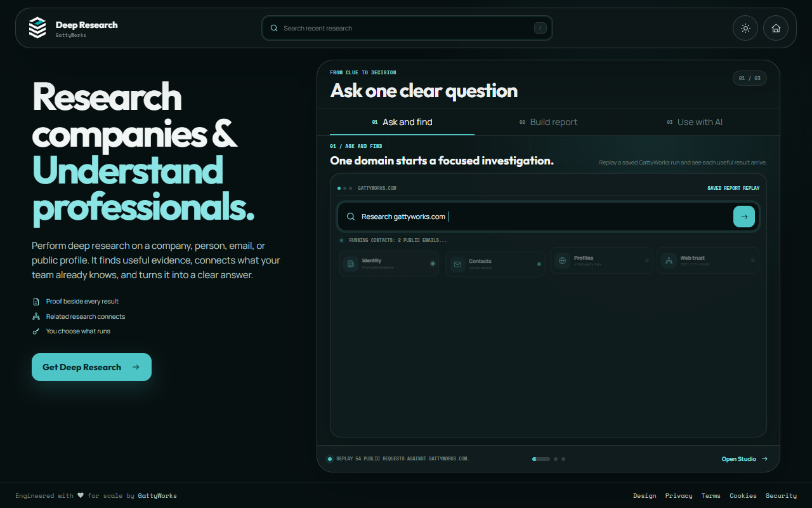
Task: Click the Deep Research brand title text
Action: (86, 25)
